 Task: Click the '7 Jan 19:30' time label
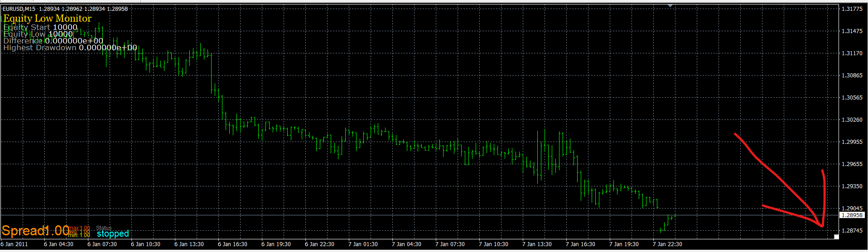[x=624, y=244]
